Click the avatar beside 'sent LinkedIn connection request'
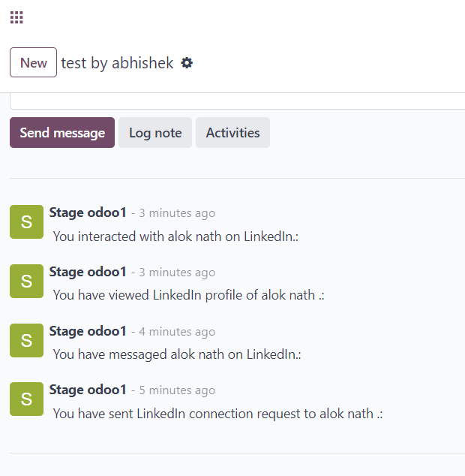 27,399
